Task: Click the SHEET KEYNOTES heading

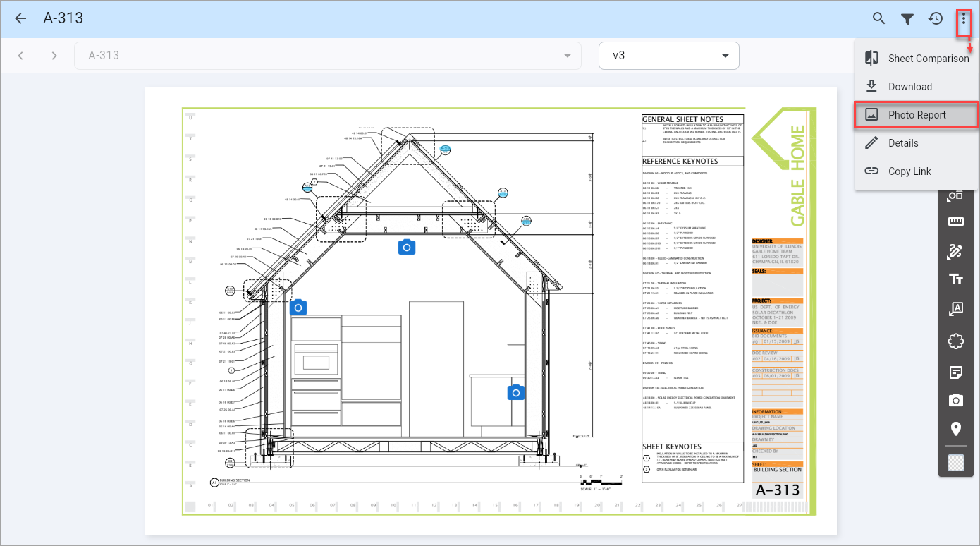Action: [672, 447]
